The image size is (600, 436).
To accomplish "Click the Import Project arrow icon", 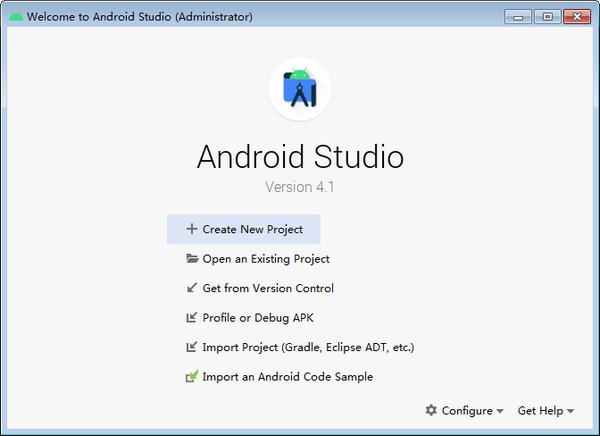I will click(x=192, y=347).
